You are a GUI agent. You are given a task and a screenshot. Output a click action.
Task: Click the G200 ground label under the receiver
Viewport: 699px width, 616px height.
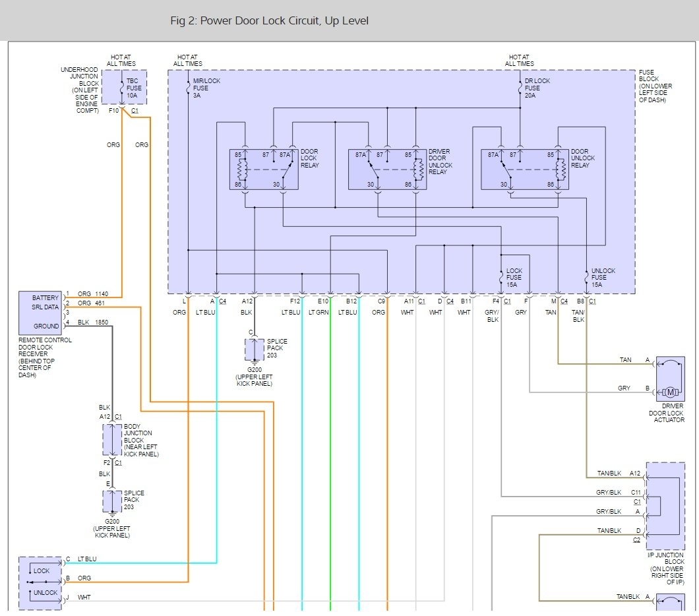coord(112,521)
